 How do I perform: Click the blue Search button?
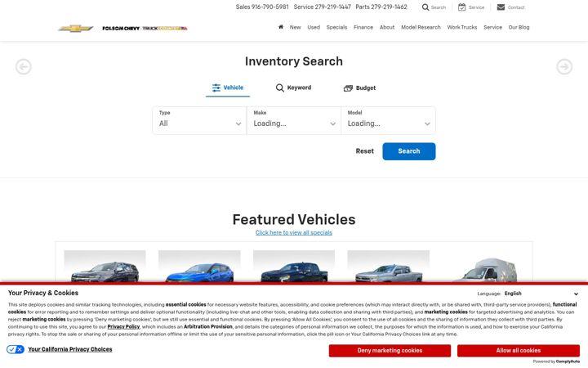click(409, 151)
